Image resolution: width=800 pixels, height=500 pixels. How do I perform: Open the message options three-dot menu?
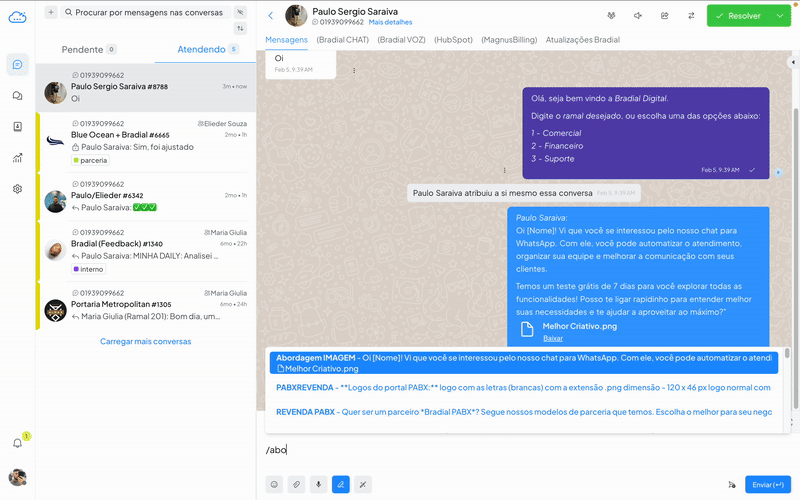click(505, 170)
